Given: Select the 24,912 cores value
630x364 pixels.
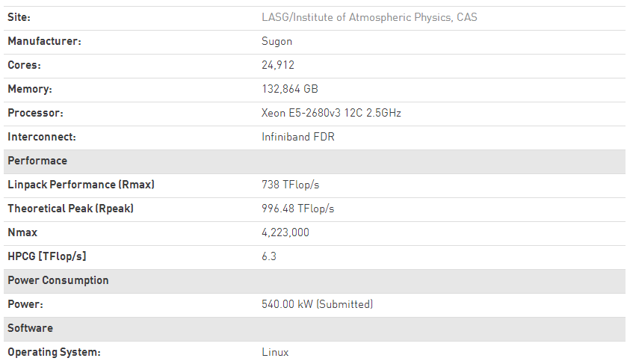Looking at the screenshot, I should [x=278, y=65].
